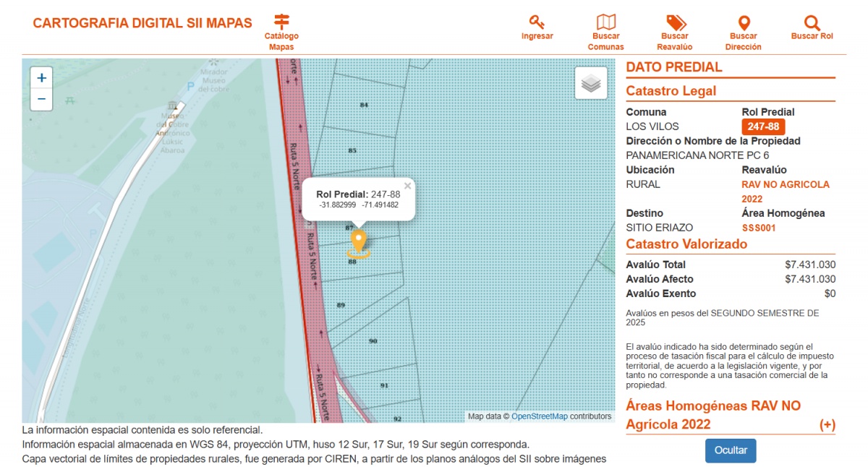Open the OpenStreetMap attribution link
The image size is (868, 467).
tap(539, 416)
